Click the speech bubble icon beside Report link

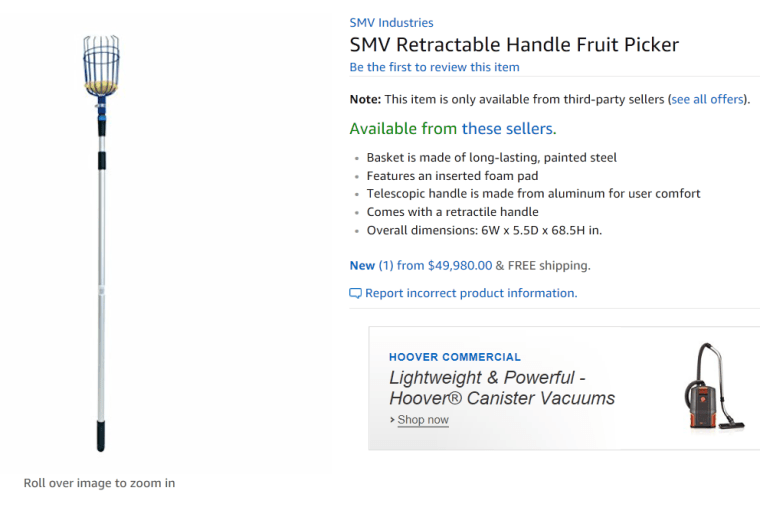(x=355, y=293)
